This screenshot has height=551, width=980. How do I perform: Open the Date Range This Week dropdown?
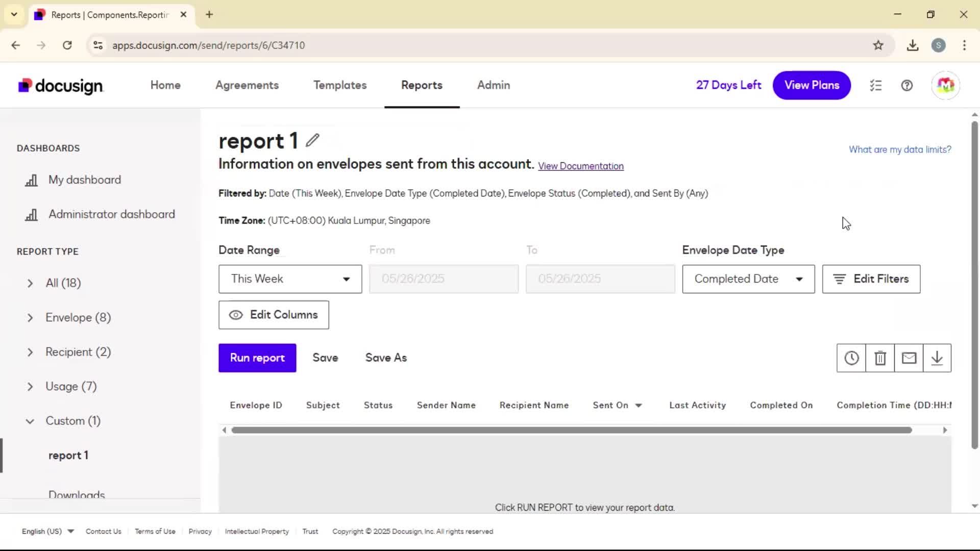coord(290,279)
